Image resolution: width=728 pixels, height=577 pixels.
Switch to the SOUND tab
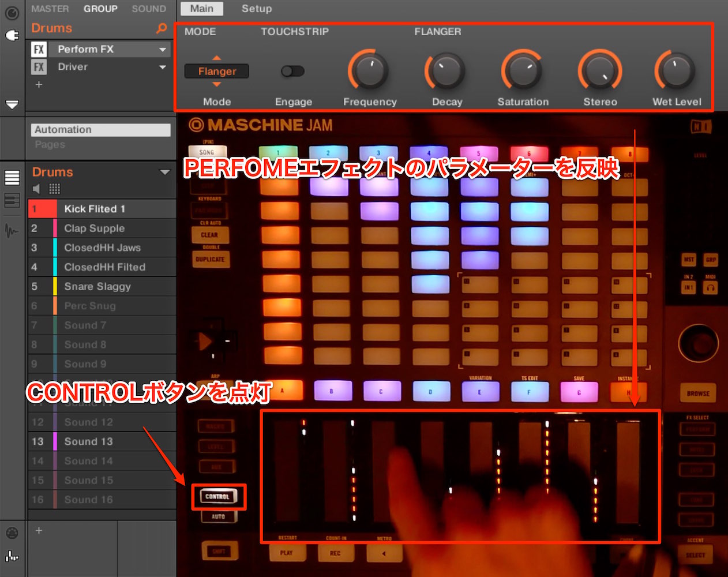click(149, 9)
